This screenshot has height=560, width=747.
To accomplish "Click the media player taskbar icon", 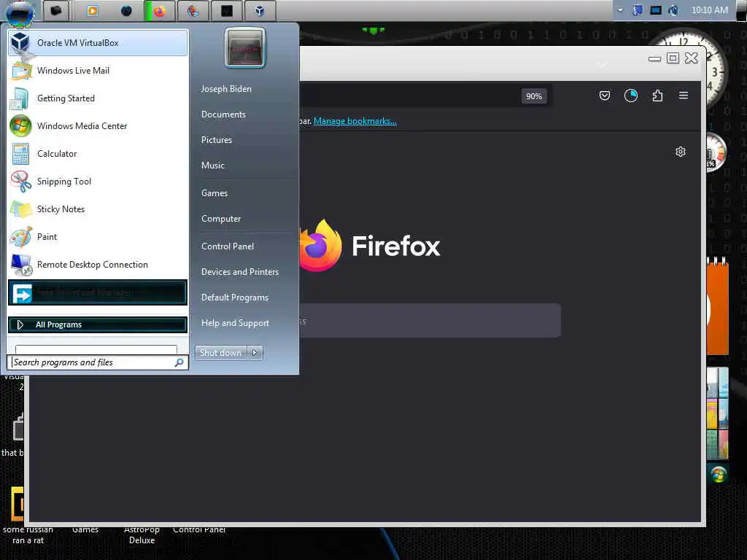I will click(x=93, y=11).
